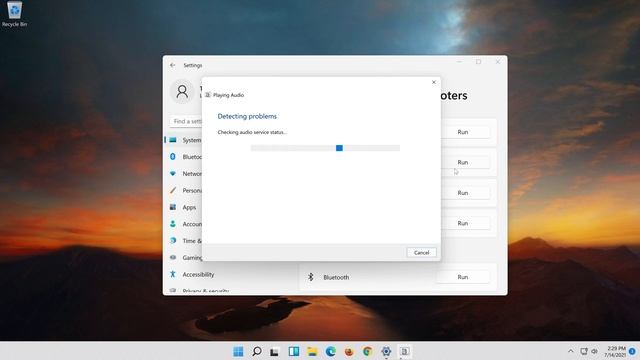Open the Accounts sidebar icon
This screenshot has width=640, height=360.
pyautogui.click(x=173, y=224)
